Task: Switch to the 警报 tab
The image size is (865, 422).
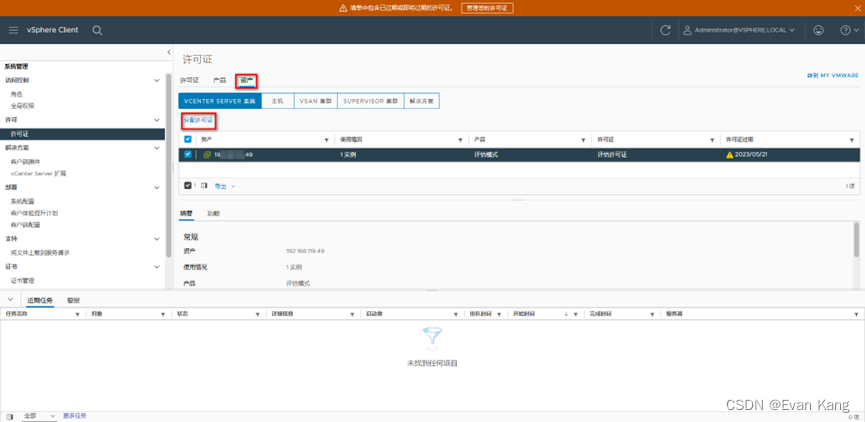Action: [73, 300]
